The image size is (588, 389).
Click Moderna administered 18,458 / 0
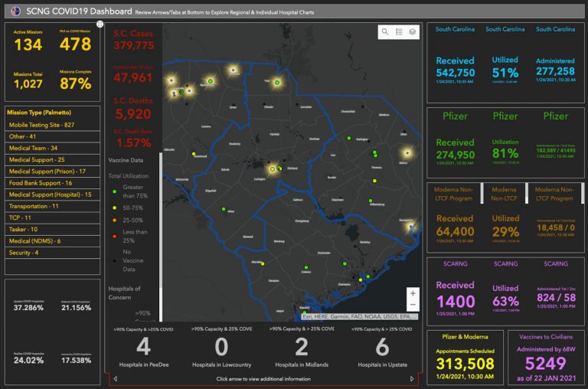coord(555,227)
